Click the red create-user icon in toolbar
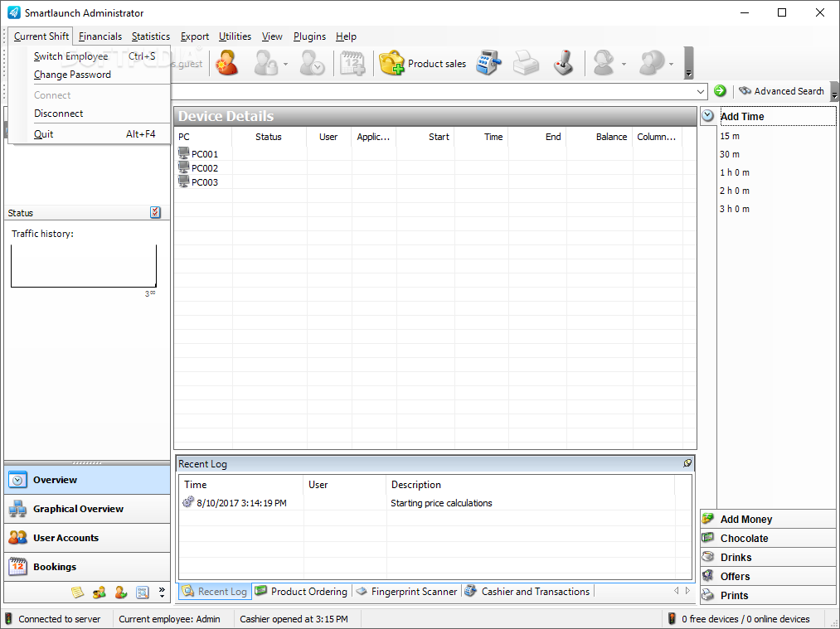This screenshot has width=840, height=629. (227, 63)
